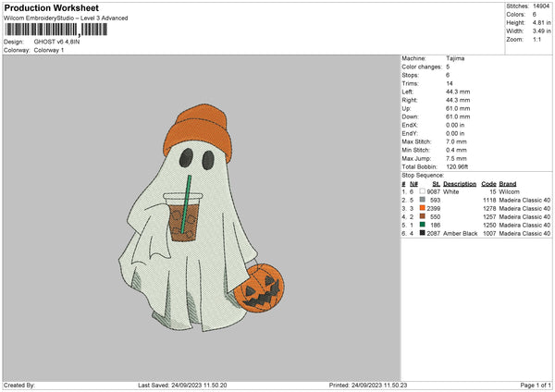The height and width of the screenshot is (392, 555).
Task: Click the ghost embroidery design preview
Action: [x=201, y=217]
